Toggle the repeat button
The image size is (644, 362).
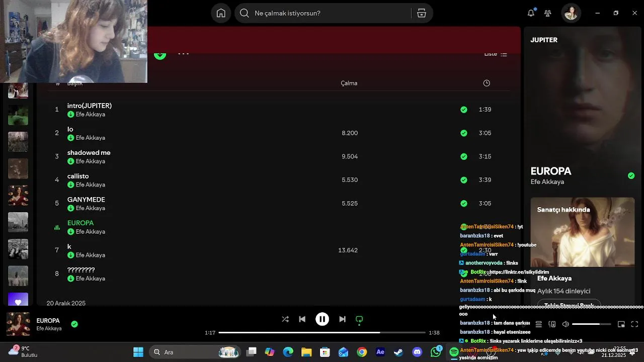coord(359,319)
